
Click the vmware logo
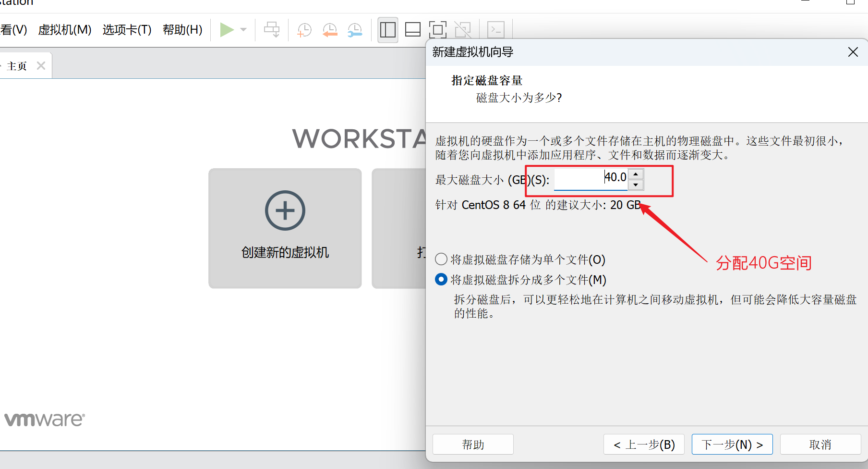[45, 420]
